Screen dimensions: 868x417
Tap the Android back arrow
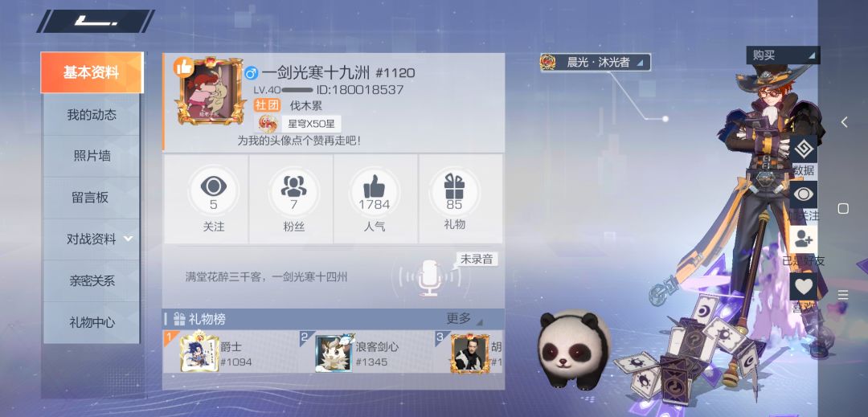[844, 122]
